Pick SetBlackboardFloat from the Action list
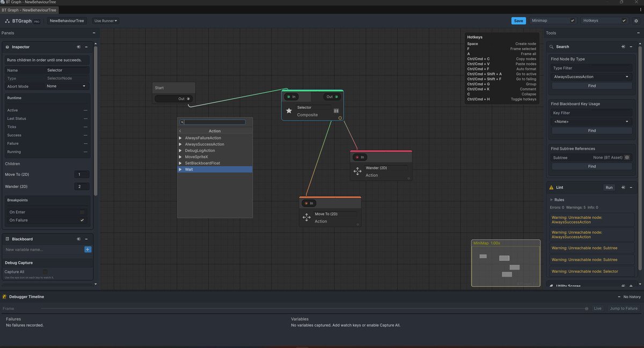Screen dimensions: 644x348 tap(215, 163)
